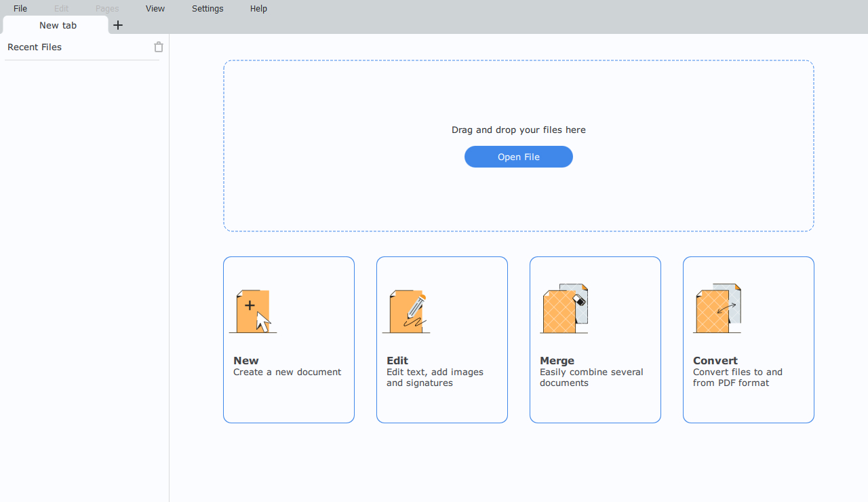Image resolution: width=868 pixels, height=502 pixels.
Task: Open the View menu
Action: (x=155, y=8)
